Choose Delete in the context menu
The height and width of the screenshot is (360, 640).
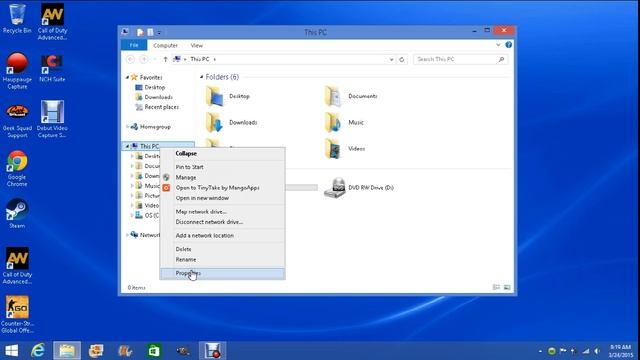click(x=222, y=249)
